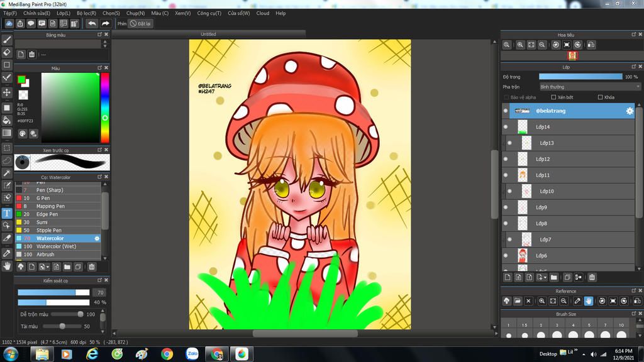Adjust the Độ trong opacity slider

580,77
